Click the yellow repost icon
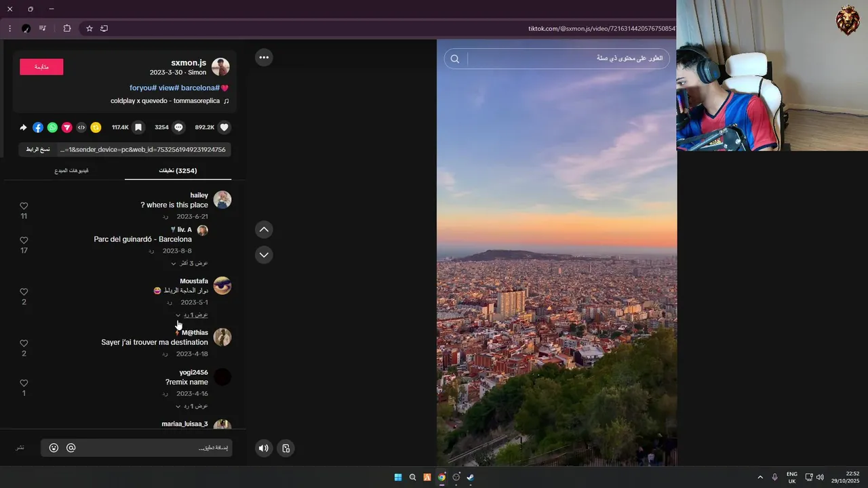Viewport: 868px width, 488px height. point(96,127)
